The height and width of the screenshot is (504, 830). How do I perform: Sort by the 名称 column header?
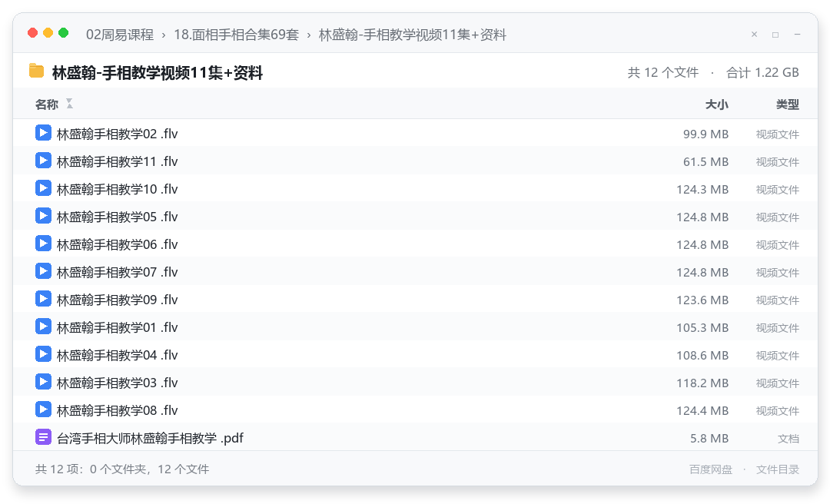click(47, 104)
